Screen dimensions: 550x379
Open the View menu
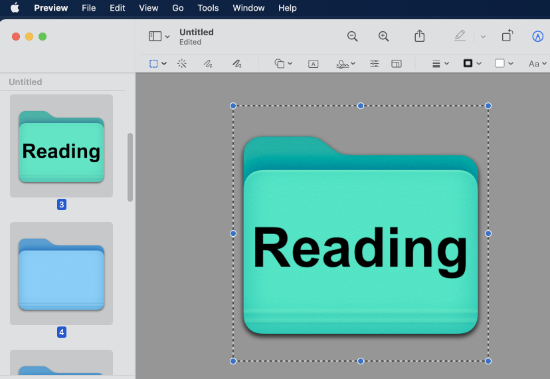coord(148,8)
